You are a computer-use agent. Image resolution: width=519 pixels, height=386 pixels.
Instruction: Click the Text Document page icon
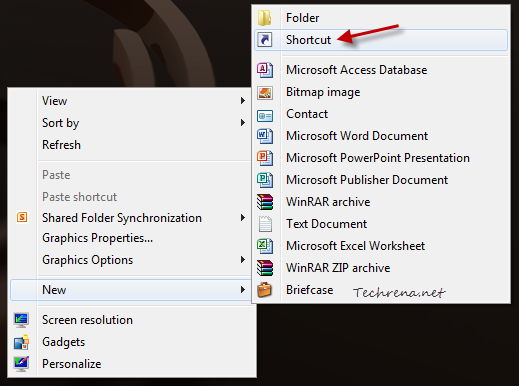(265, 224)
